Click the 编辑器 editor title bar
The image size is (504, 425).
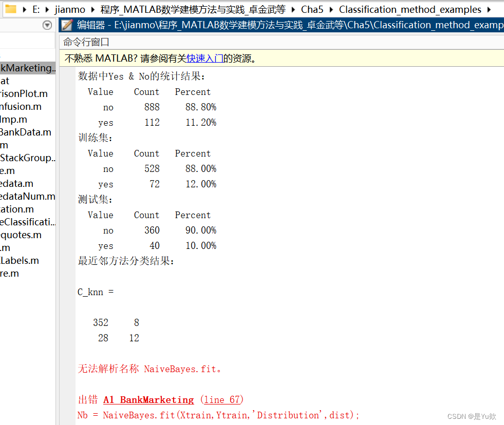click(282, 25)
